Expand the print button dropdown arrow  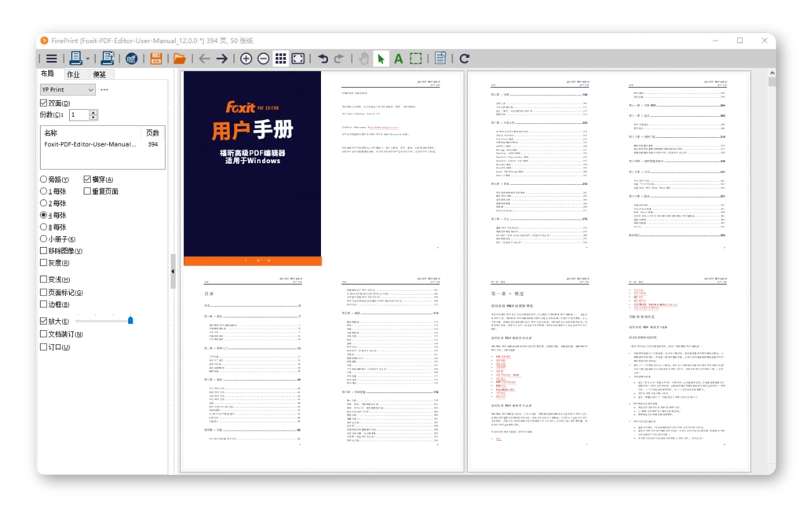88,59
